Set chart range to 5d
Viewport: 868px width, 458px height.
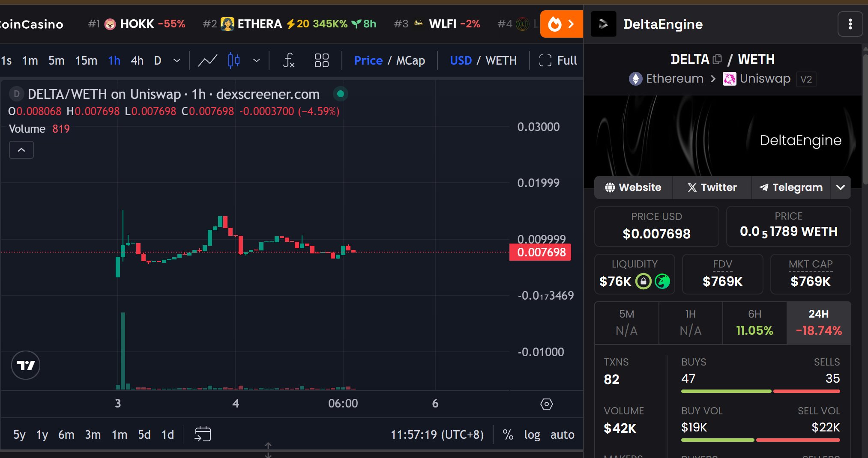[x=144, y=434]
